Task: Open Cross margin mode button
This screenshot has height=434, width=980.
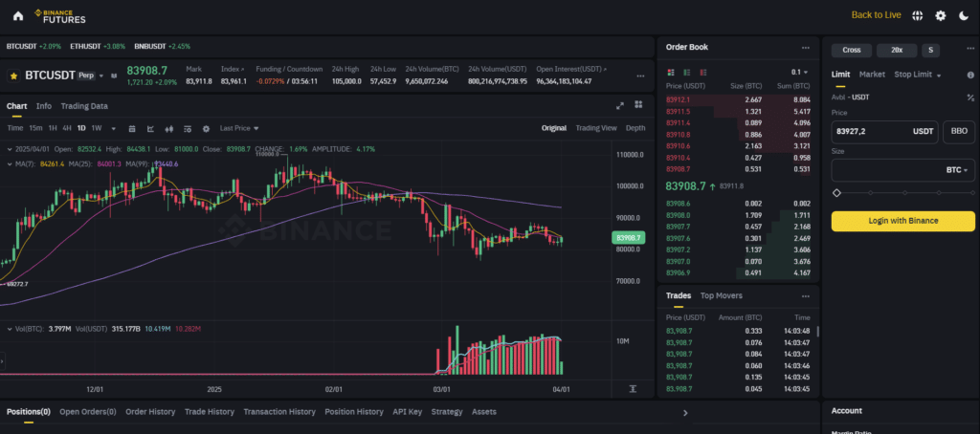Action: (851, 50)
